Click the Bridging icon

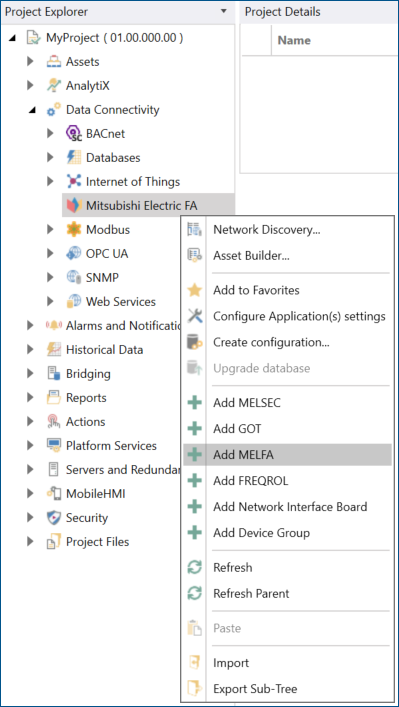[54, 373]
